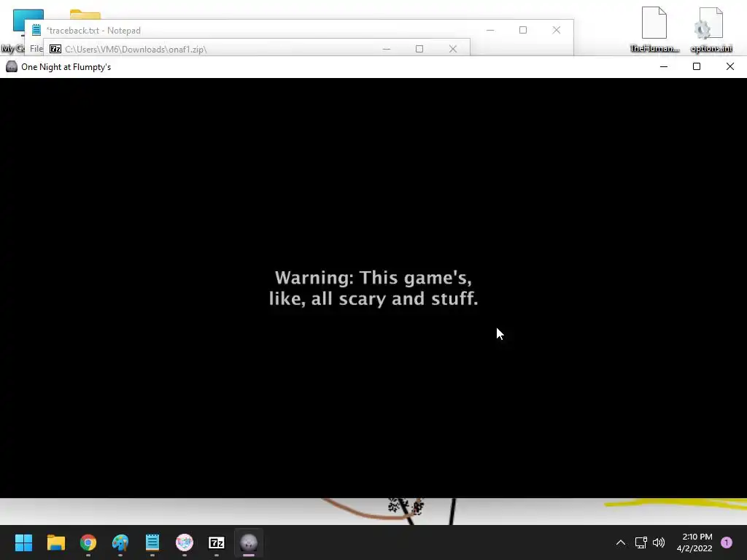Screen dimensions: 747x560
Task: Switch to Google Chrome in taskbar
Action: pos(88,542)
